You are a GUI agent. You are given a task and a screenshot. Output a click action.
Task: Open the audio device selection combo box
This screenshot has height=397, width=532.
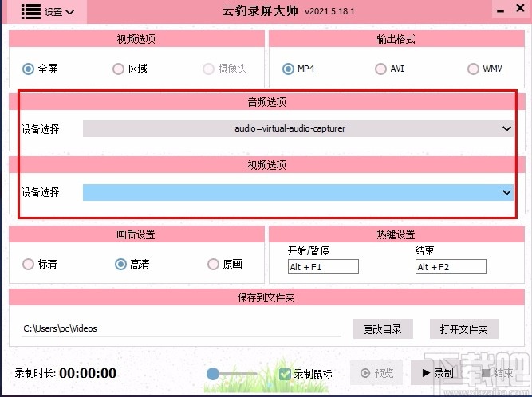(298, 128)
